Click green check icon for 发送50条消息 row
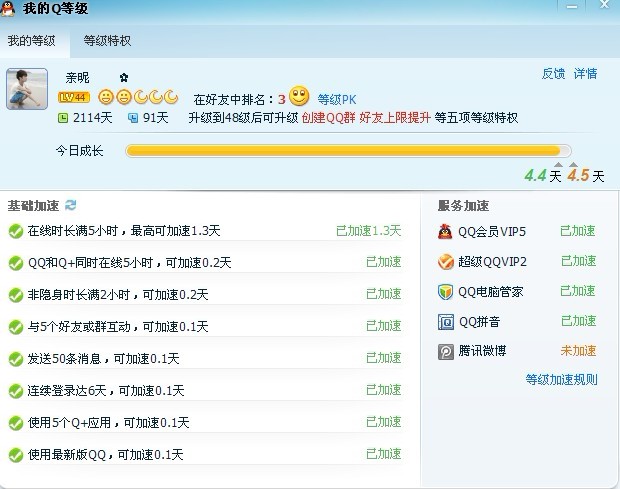The width and height of the screenshot is (620, 489). click(x=16, y=359)
